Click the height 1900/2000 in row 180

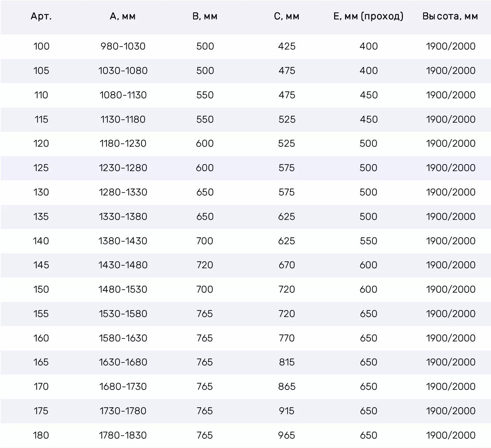(451, 435)
